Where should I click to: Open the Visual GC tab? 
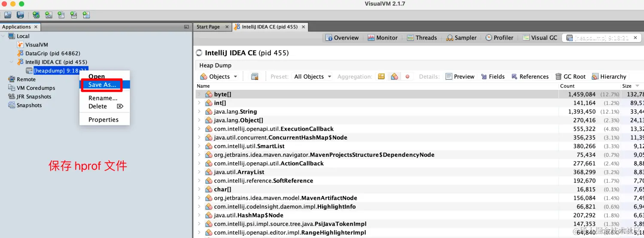(540, 38)
